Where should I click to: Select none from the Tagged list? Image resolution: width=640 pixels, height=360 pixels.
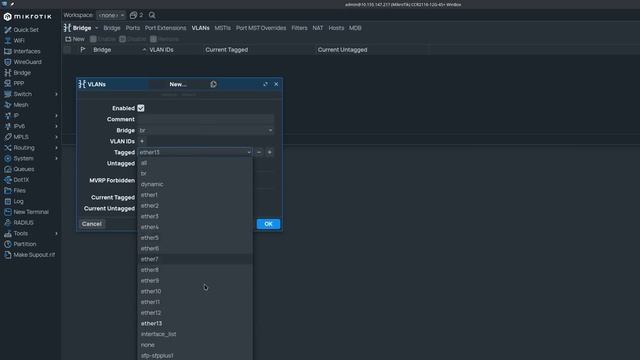tap(195, 345)
